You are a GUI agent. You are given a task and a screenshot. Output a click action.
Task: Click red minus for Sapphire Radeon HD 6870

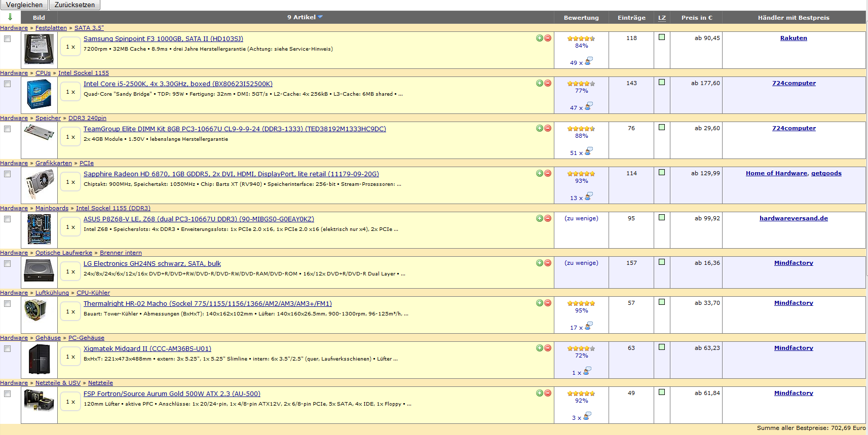[x=548, y=173]
